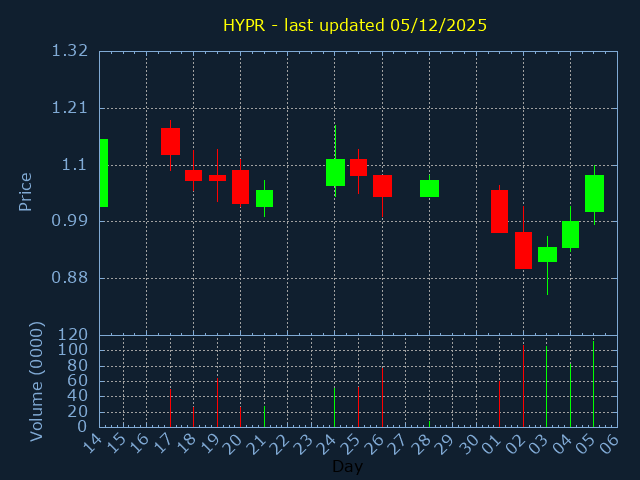Click the green candlestick on day 24

[335, 172]
